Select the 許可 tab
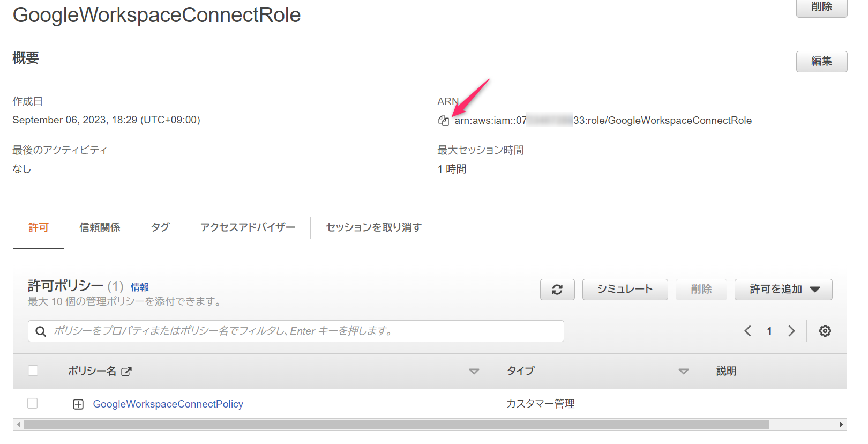The image size is (868, 444). (39, 227)
